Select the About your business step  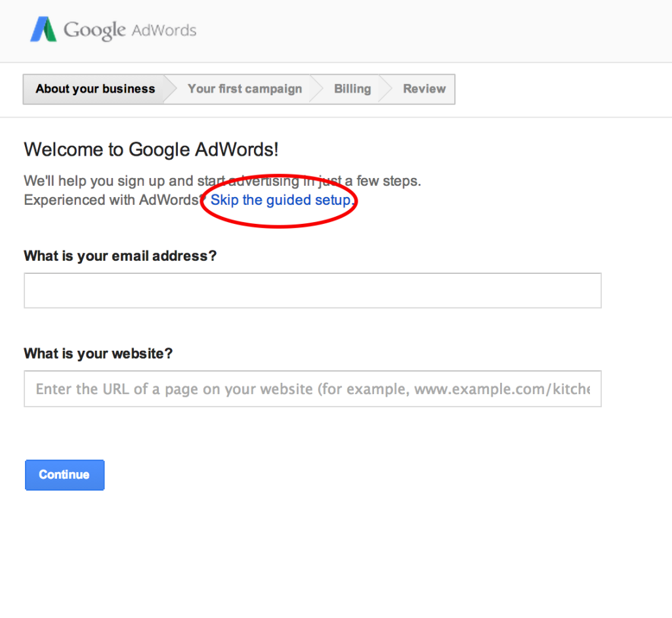click(x=95, y=89)
